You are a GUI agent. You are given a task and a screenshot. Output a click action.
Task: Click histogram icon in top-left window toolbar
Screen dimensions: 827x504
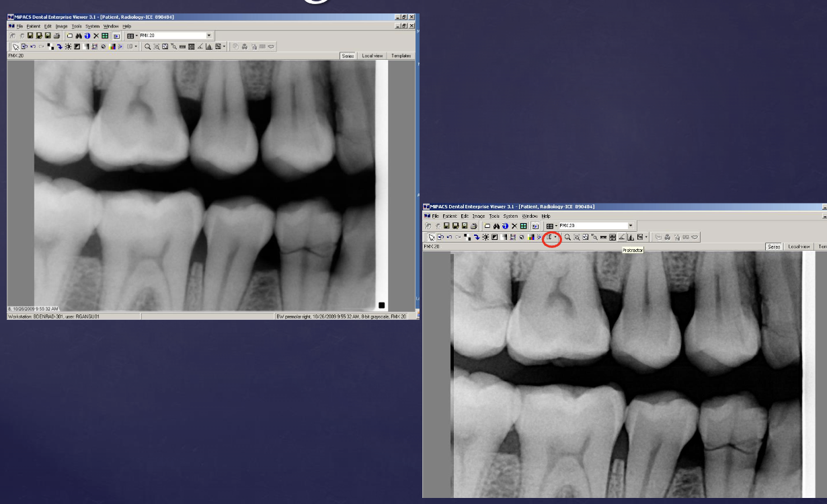coord(208,46)
